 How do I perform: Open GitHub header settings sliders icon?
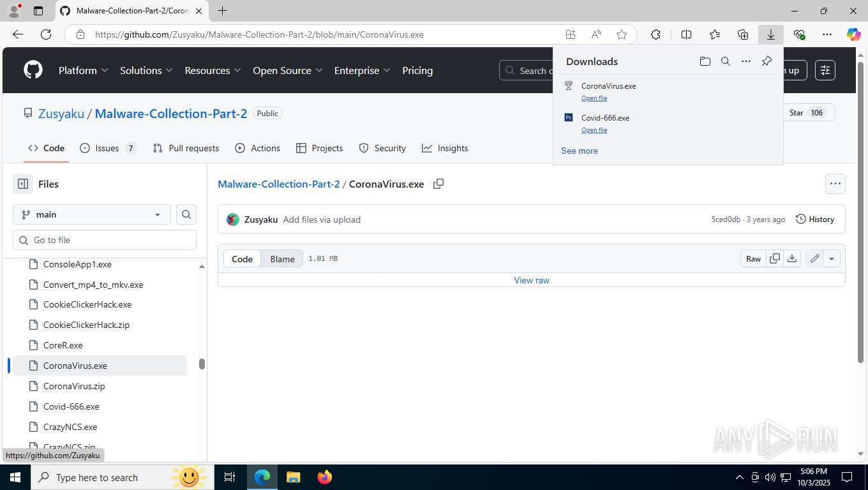point(825,70)
